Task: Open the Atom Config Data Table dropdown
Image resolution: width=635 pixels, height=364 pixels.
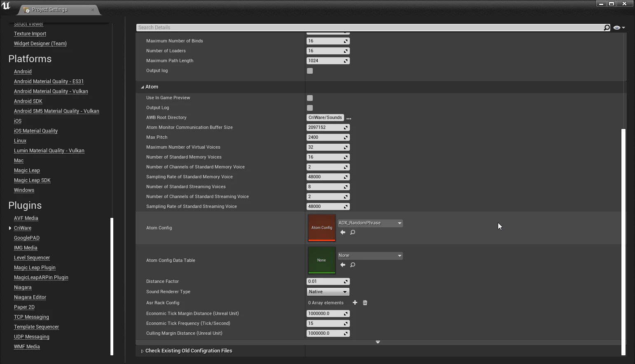Action: click(x=370, y=256)
